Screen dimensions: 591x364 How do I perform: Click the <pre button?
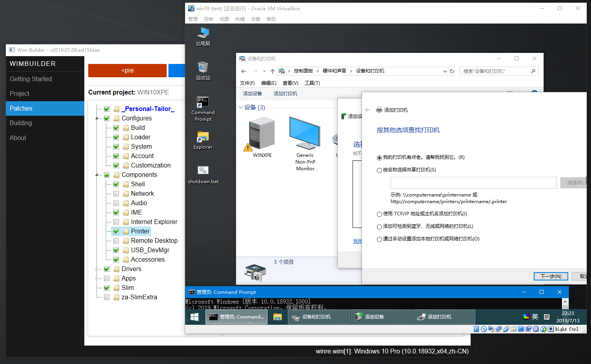coord(127,71)
